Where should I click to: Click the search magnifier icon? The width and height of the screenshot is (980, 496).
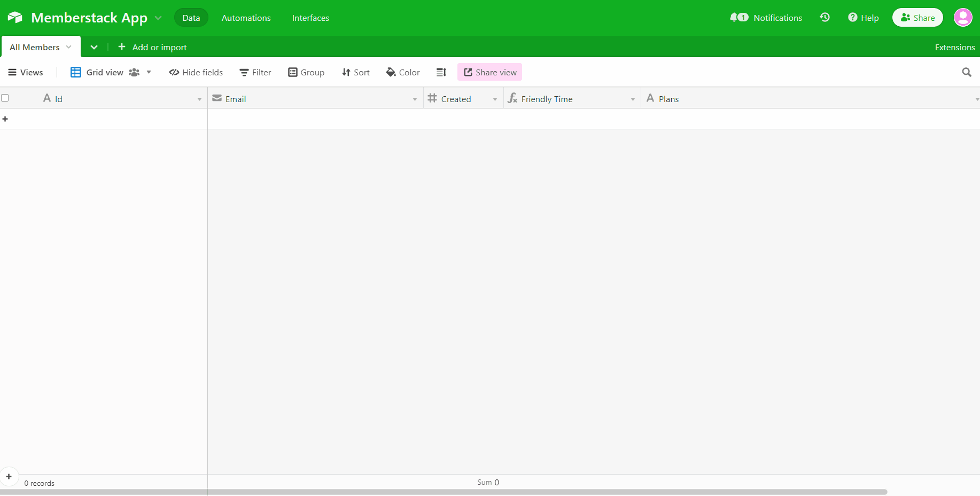point(967,72)
